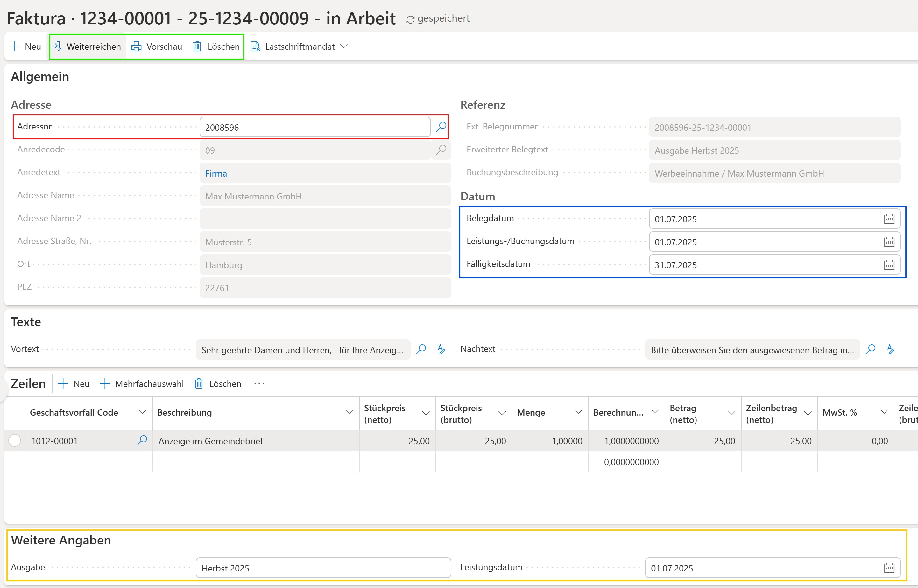Click Mehrfachauswahl in the Zeilen section
Viewport: 918px width, 588px height.
tap(142, 384)
